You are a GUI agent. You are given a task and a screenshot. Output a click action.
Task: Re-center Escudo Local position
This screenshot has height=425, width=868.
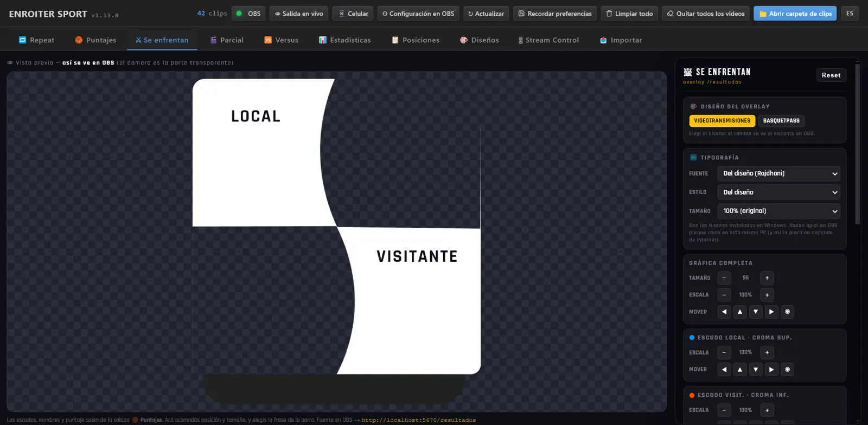pyautogui.click(x=788, y=370)
